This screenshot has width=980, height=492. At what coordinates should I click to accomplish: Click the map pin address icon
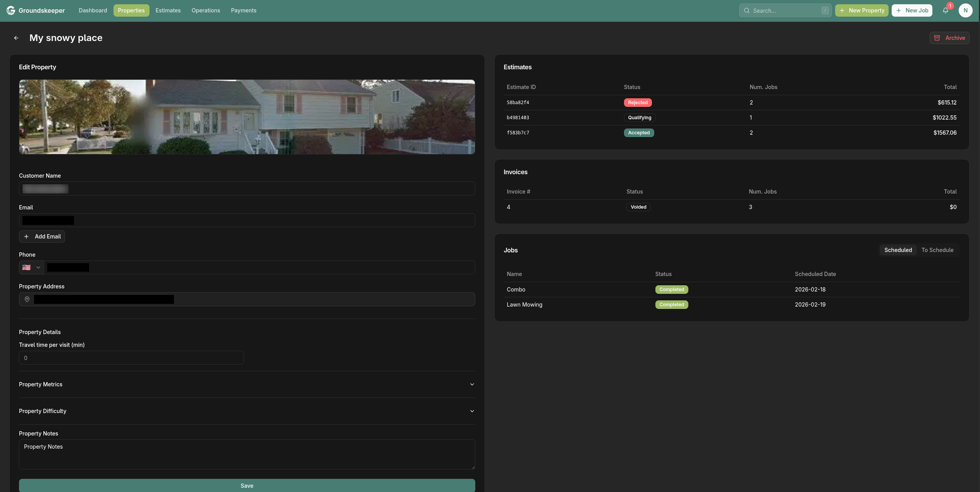click(27, 299)
